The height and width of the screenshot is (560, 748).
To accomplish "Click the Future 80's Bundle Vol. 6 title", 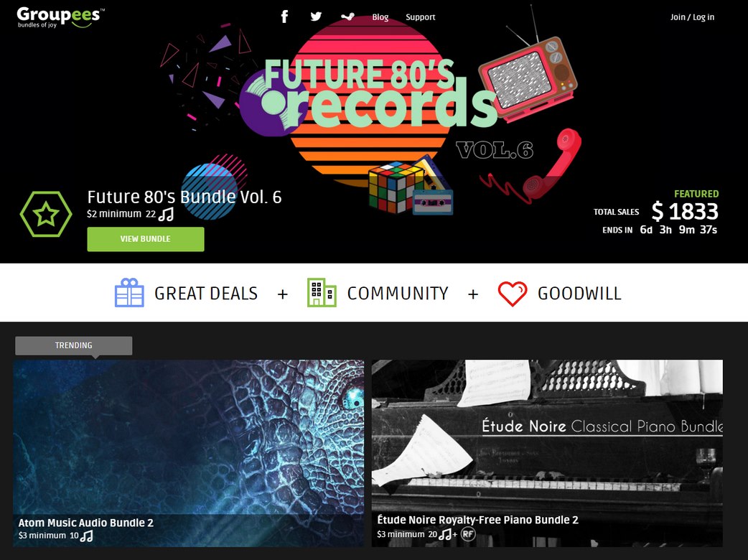I will click(184, 197).
